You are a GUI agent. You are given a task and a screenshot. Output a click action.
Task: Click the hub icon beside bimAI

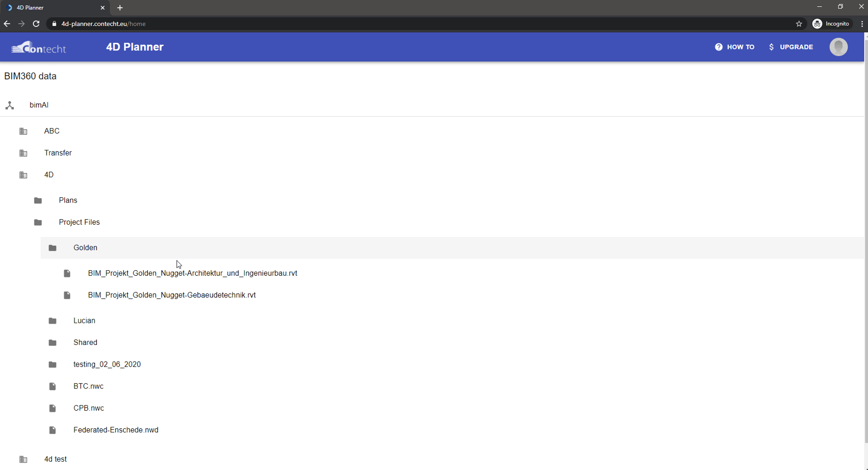[x=10, y=105]
